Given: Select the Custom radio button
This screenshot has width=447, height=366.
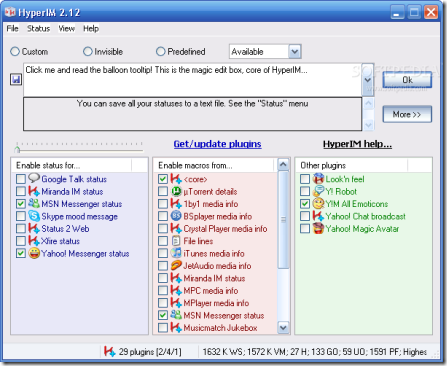Looking at the screenshot, I should pos(15,52).
